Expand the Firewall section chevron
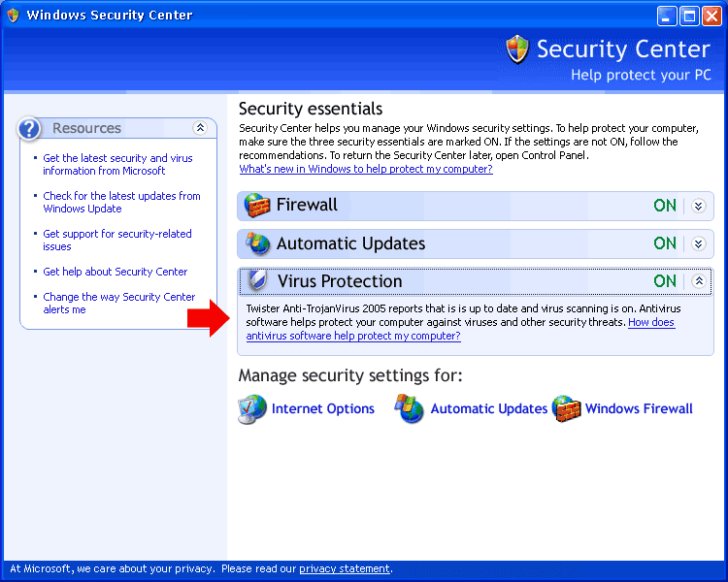728x582 pixels. tap(698, 206)
